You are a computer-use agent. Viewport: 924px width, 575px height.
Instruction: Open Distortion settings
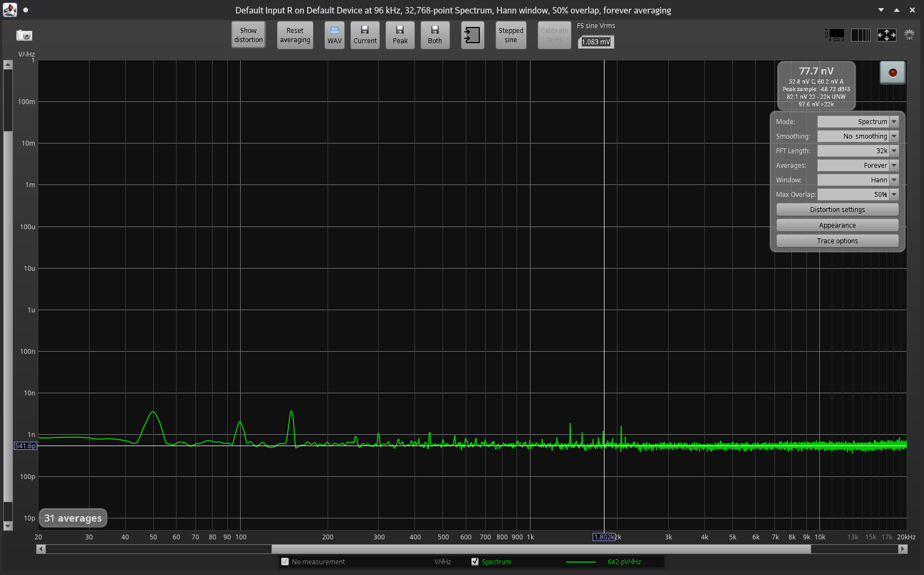(x=837, y=209)
